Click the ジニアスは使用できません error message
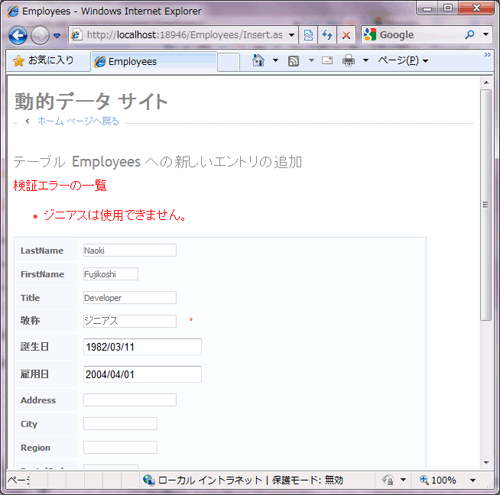500x495 pixels. click(115, 215)
